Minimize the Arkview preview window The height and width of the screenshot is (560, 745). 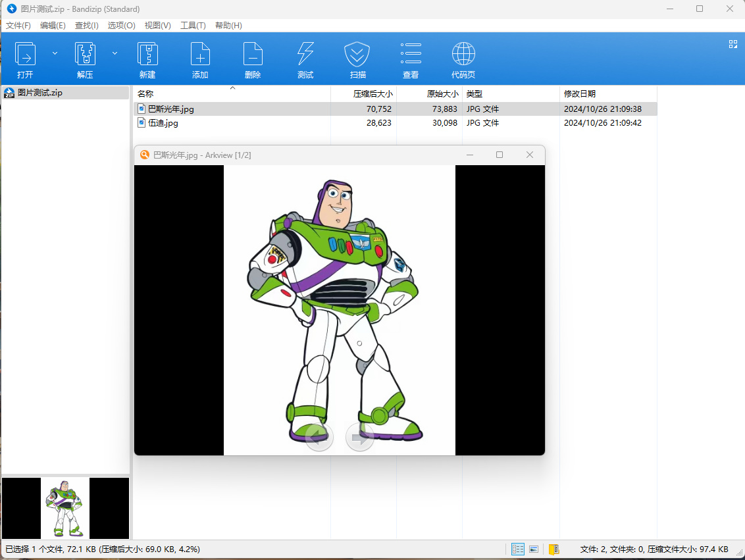[469, 155]
